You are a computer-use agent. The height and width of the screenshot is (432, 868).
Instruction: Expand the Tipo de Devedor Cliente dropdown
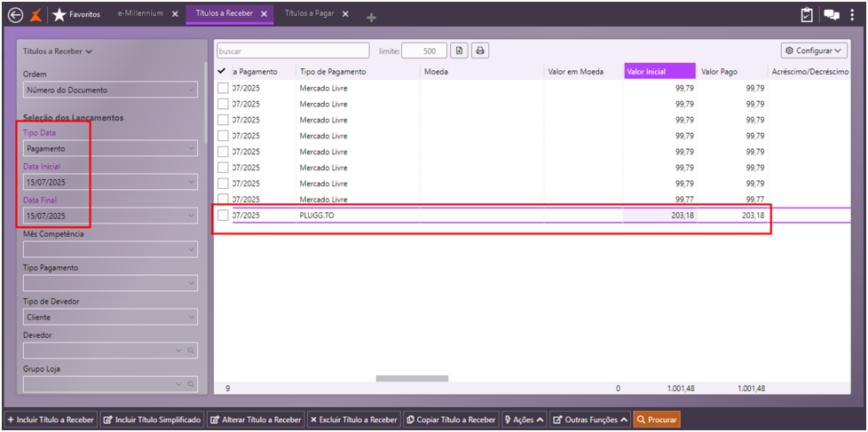pos(110,318)
